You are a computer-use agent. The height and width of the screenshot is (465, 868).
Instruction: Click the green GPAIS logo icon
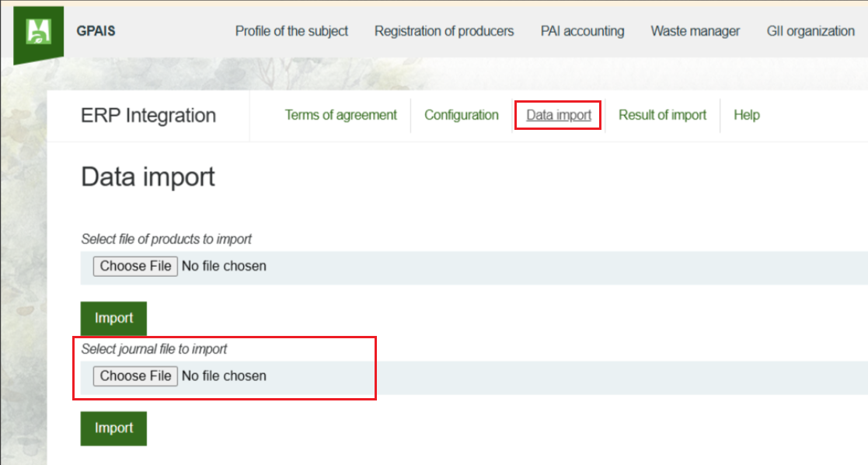click(38, 33)
